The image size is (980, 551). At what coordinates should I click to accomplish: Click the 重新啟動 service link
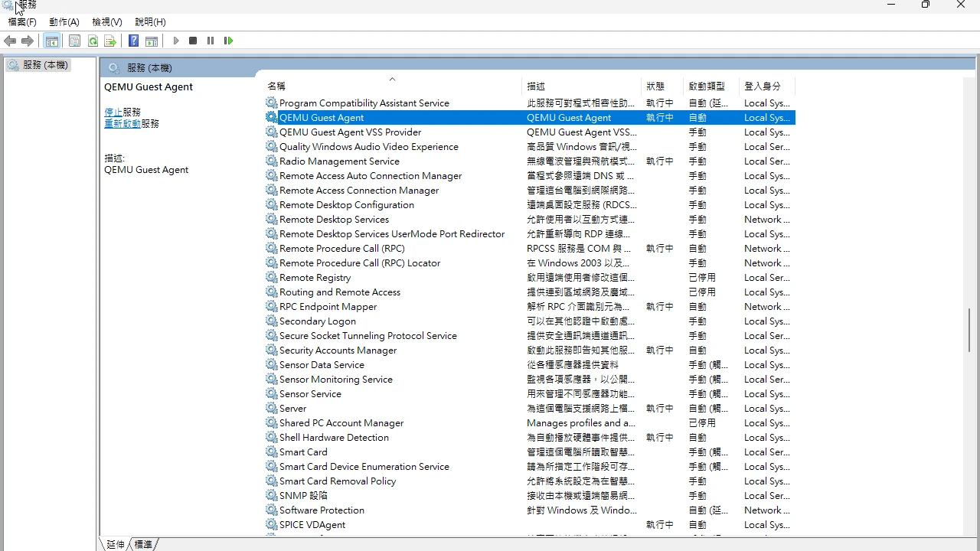122,123
